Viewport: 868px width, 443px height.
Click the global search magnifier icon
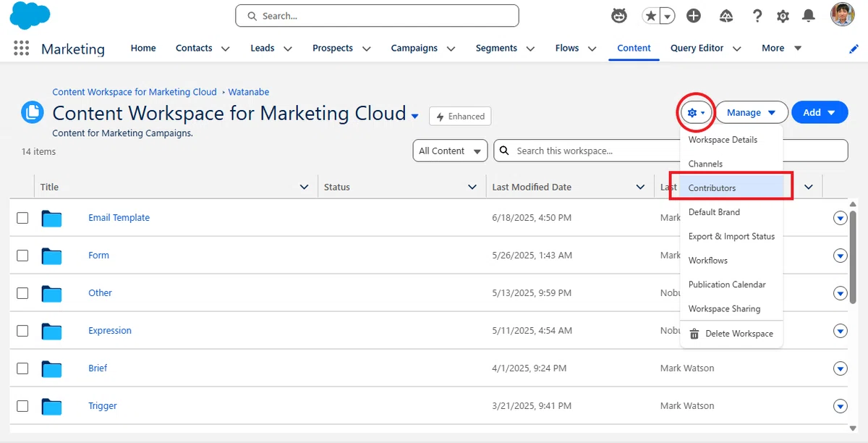click(252, 16)
